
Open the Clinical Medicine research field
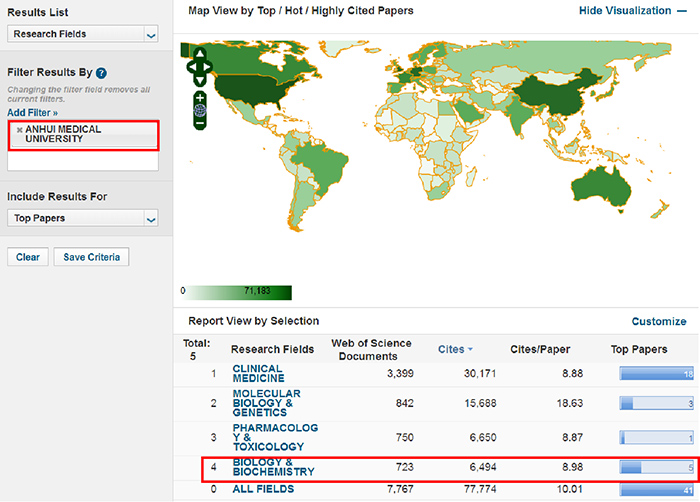(x=258, y=374)
